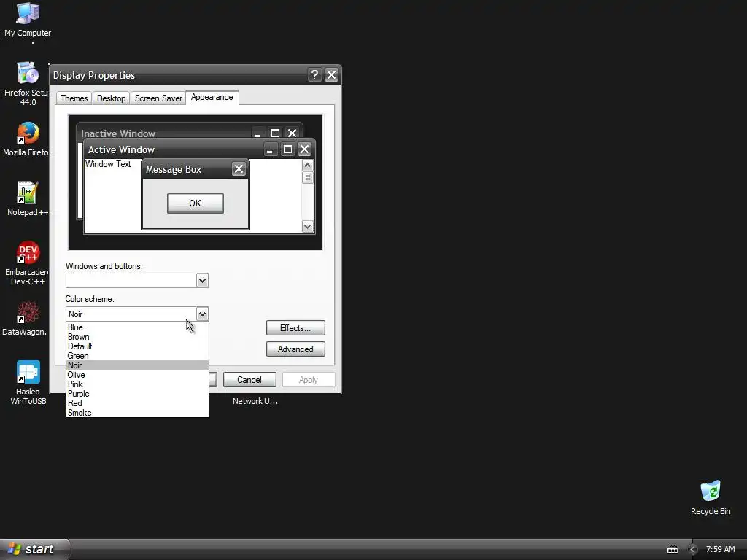Image resolution: width=747 pixels, height=560 pixels.
Task: Choose Olive color scheme
Action: [x=137, y=375]
